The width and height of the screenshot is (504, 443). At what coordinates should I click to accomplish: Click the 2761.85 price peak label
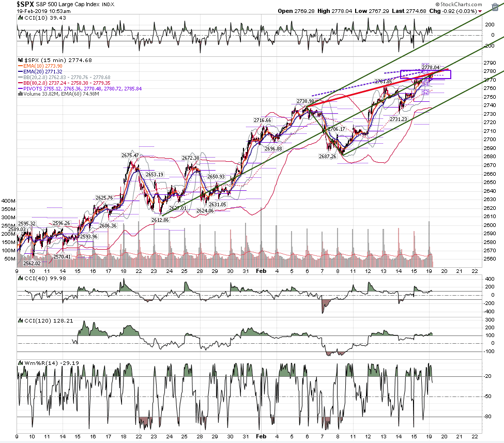pos(384,82)
